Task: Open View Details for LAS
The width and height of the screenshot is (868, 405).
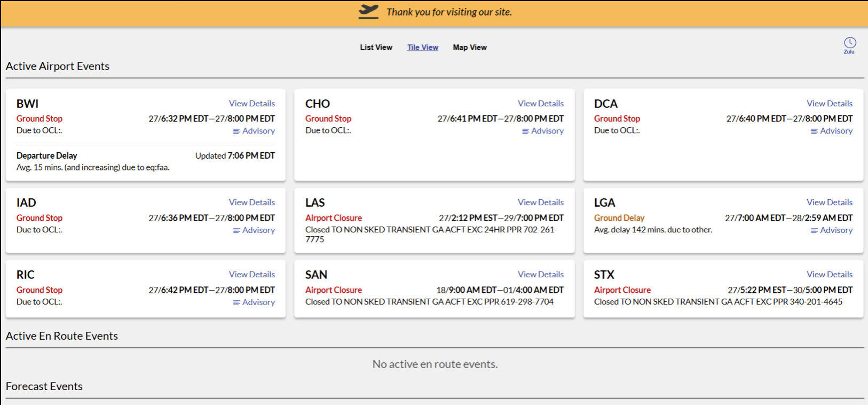Action: tap(541, 203)
